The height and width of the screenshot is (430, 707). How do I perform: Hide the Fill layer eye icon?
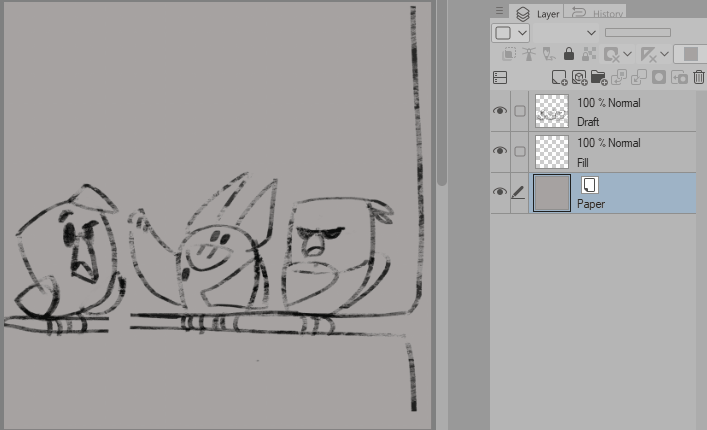[500, 151]
